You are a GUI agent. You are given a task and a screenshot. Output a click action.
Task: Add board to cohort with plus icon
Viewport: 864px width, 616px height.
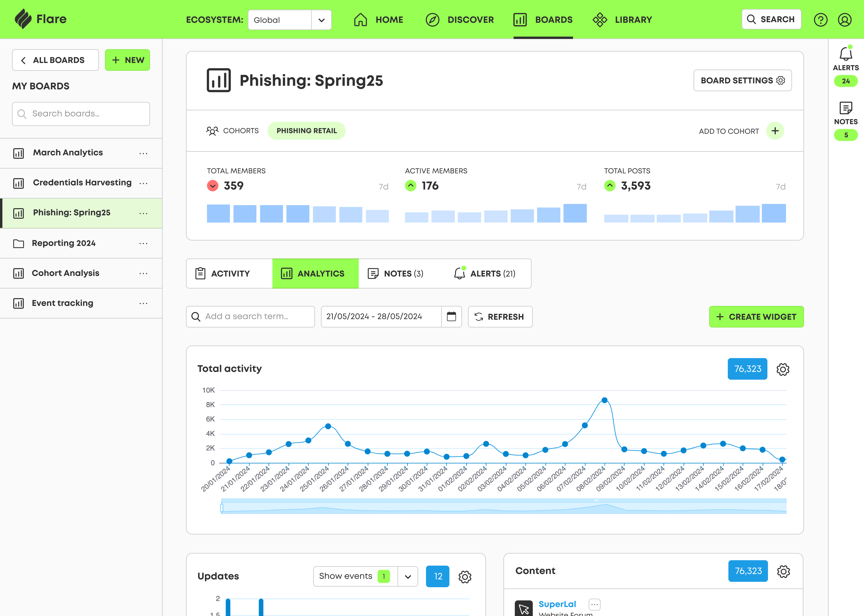point(775,131)
